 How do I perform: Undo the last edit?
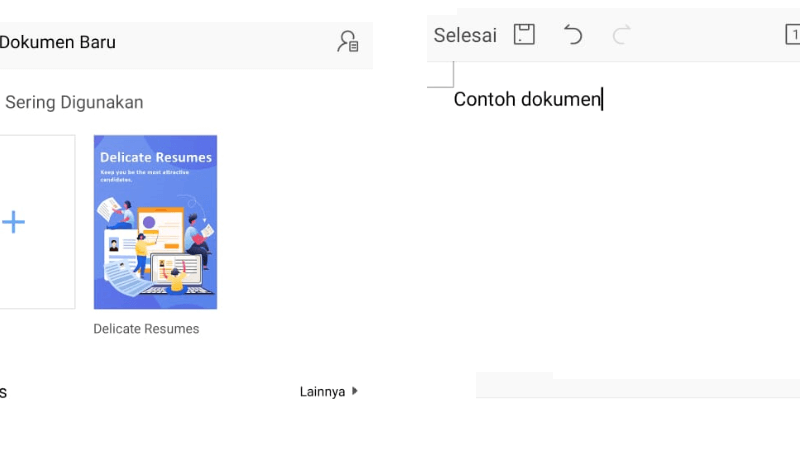(573, 35)
